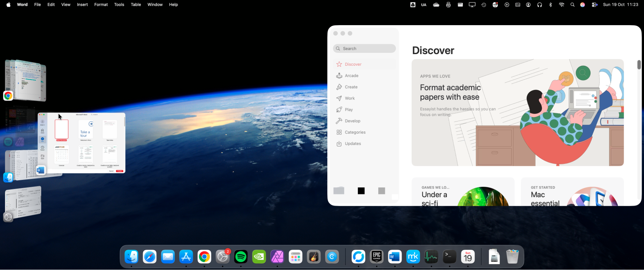The height and width of the screenshot is (270, 644).
Task: Select the Work category in App Store
Action: coord(365,98)
